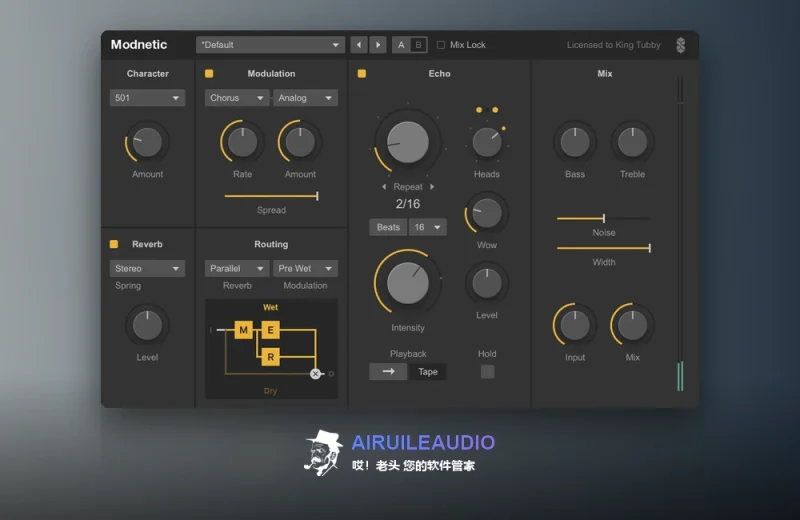
Task: Click the Mix knob
Action: 633,325
